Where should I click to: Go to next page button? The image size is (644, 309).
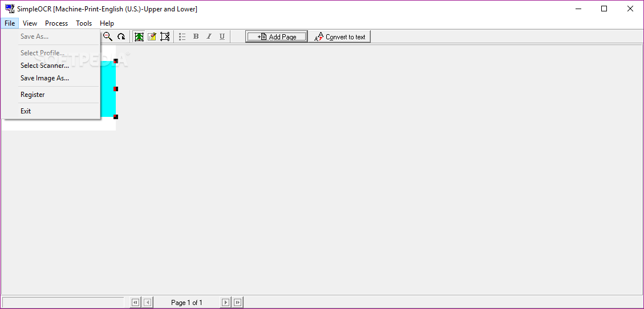pyautogui.click(x=225, y=303)
